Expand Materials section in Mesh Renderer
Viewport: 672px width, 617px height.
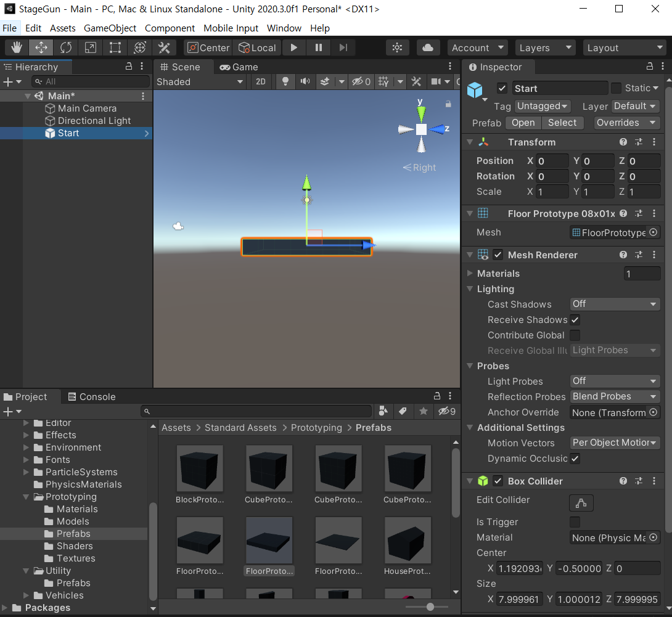point(470,273)
